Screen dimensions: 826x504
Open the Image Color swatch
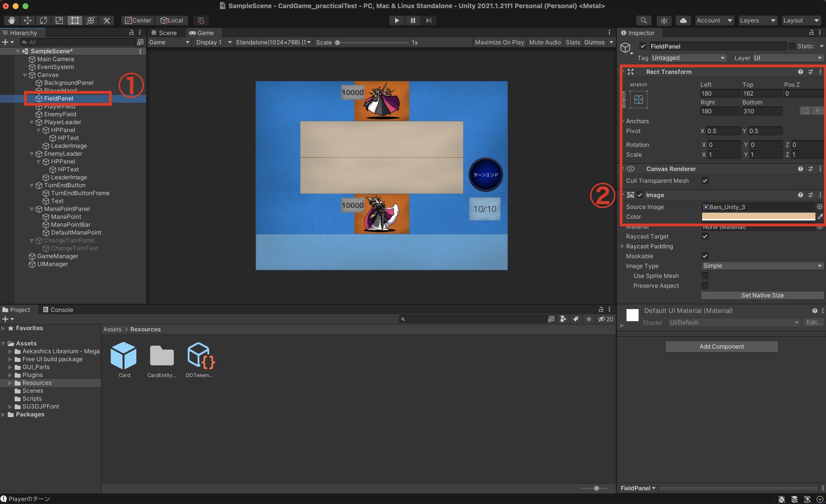click(758, 217)
